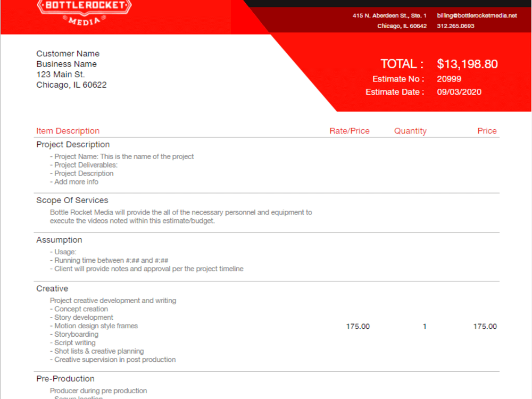Screen dimensions: 532x399
Task: Click the Scope Of Services heading
Action: point(72,201)
